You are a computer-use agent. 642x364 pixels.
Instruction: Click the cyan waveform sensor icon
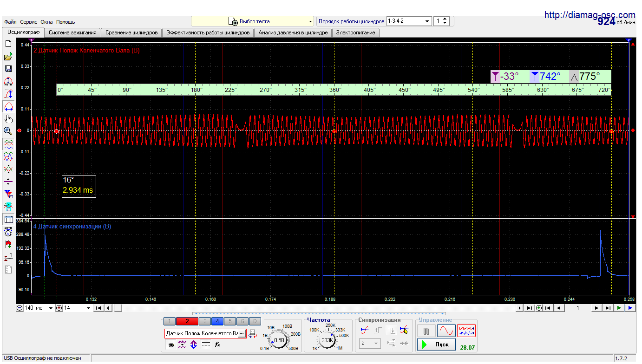[x=8, y=206]
